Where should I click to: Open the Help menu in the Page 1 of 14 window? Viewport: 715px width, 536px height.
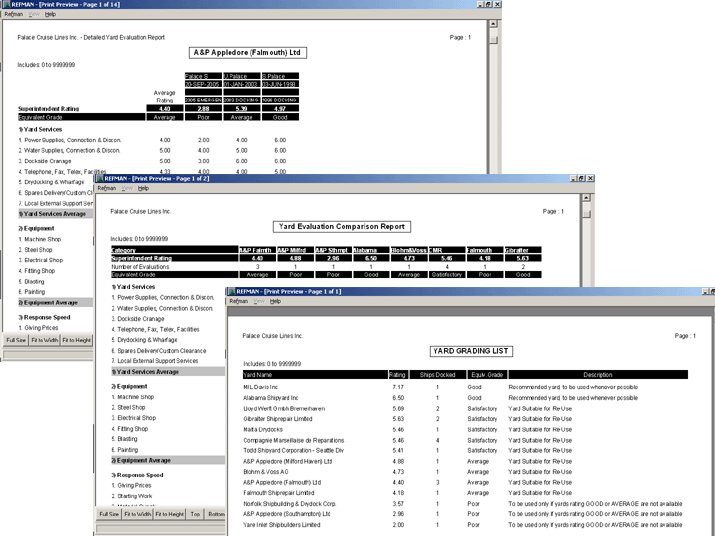pyautogui.click(x=50, y=15)
